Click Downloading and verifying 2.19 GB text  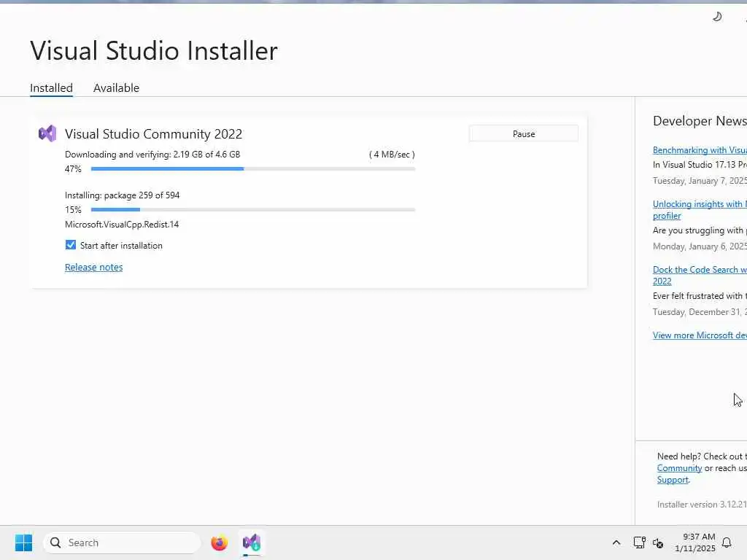click(x=152, y=155)
